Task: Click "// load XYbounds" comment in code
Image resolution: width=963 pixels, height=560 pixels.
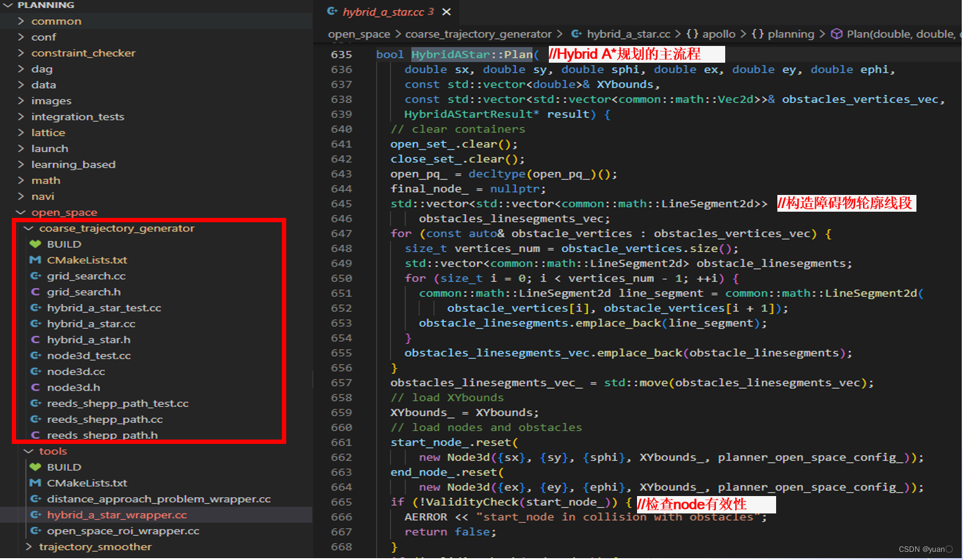Action: [447, 397]
